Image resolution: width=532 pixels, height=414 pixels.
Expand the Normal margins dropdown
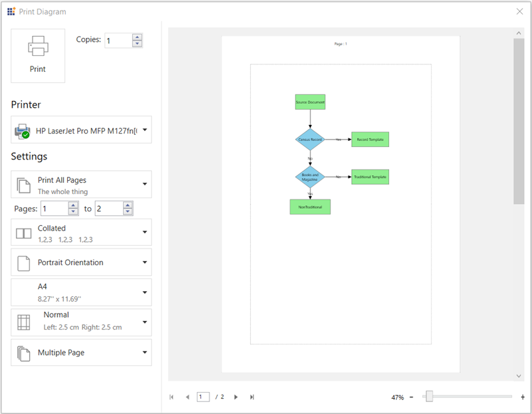click(144, 322)
